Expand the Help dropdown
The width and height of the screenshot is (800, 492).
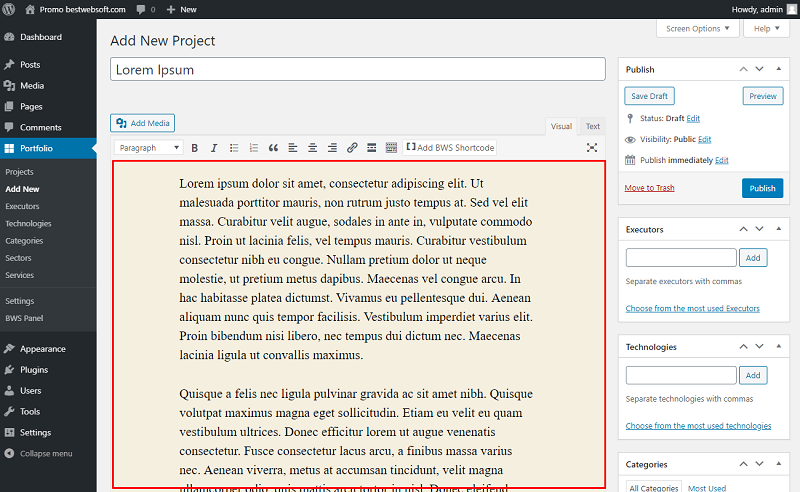coord(767,29)
